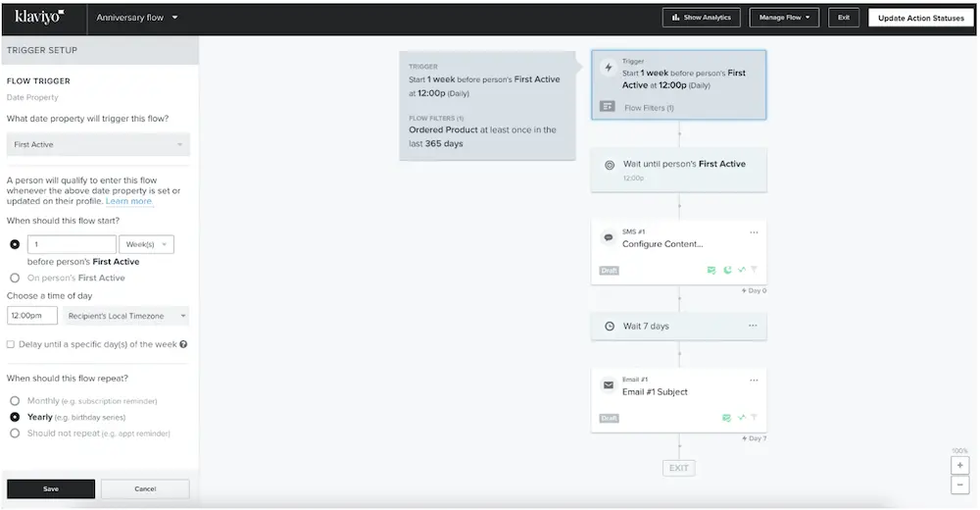
Task: Open the three-dot menu on Email #1
Action: [x=754, y=380]
